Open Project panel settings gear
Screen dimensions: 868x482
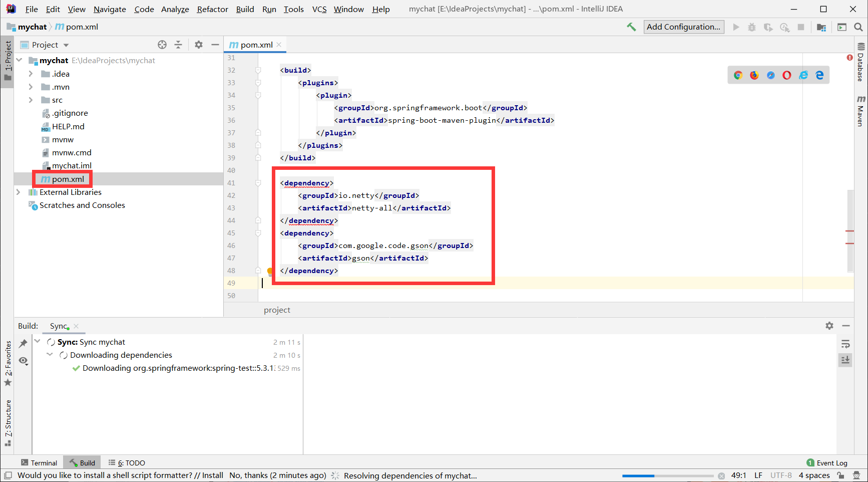point(199,45)
